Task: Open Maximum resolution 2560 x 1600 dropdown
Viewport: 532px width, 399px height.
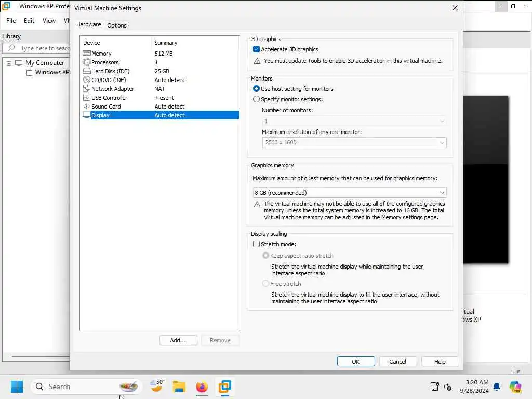Action: [354, 142]
